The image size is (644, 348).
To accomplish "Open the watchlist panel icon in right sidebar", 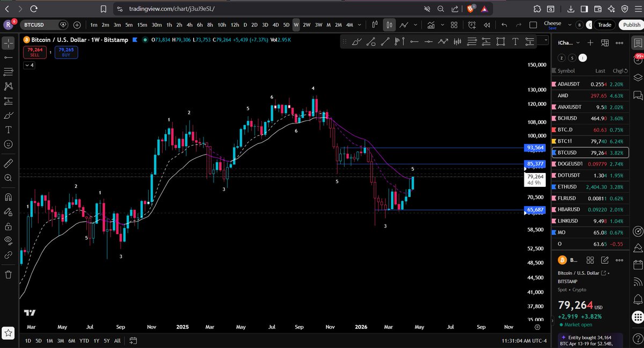I will coord(638,43).
